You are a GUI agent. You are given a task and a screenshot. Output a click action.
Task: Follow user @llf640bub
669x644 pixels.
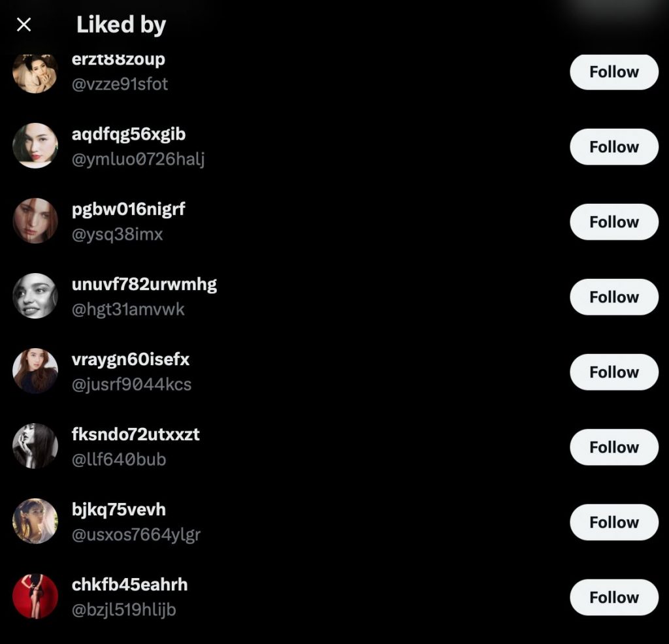coord(613,447)
